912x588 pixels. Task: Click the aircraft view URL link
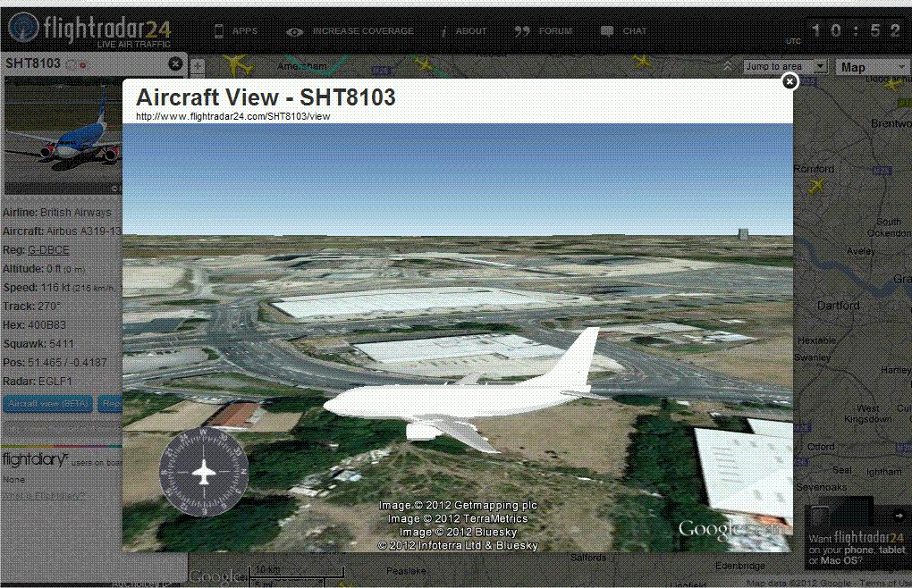[x=232, y=116]
